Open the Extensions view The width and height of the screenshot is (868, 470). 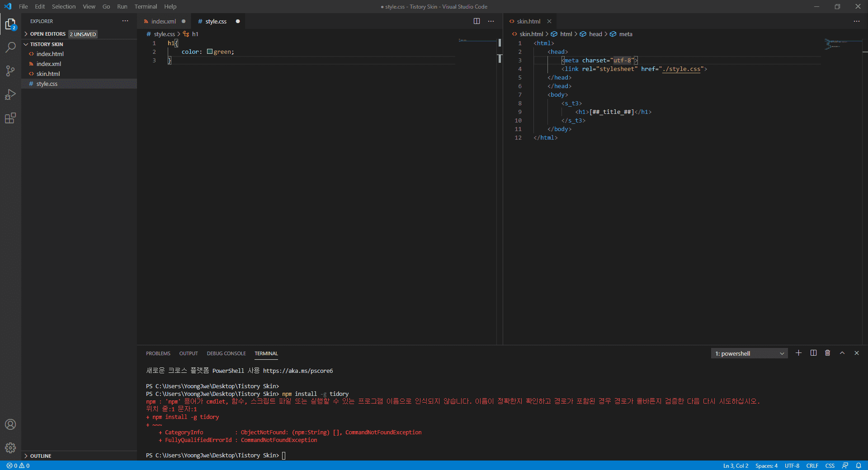(10, 118)
